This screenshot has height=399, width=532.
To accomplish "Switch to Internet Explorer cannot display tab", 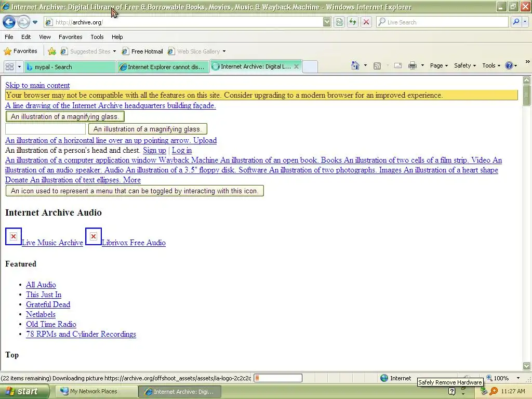I will pos(163,67).
